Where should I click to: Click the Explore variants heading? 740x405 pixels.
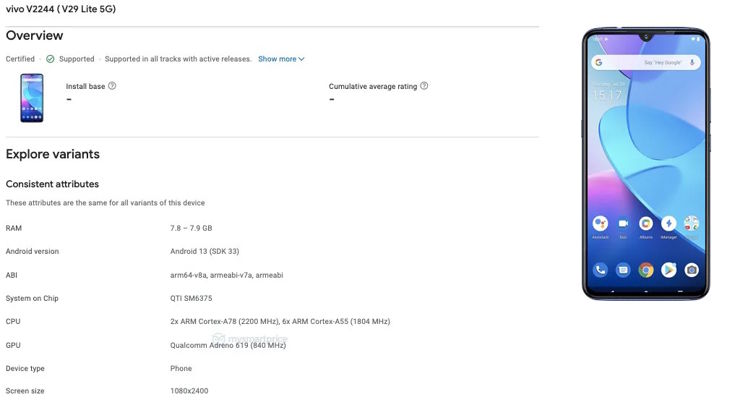point(52,154)
